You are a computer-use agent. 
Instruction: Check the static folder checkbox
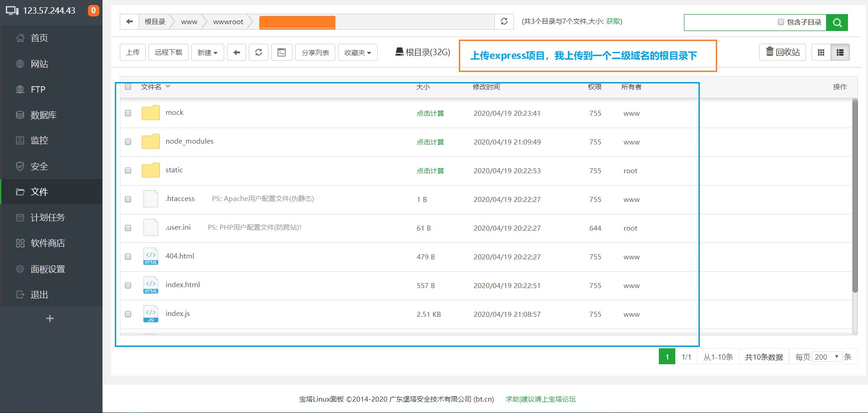(128, 170)
